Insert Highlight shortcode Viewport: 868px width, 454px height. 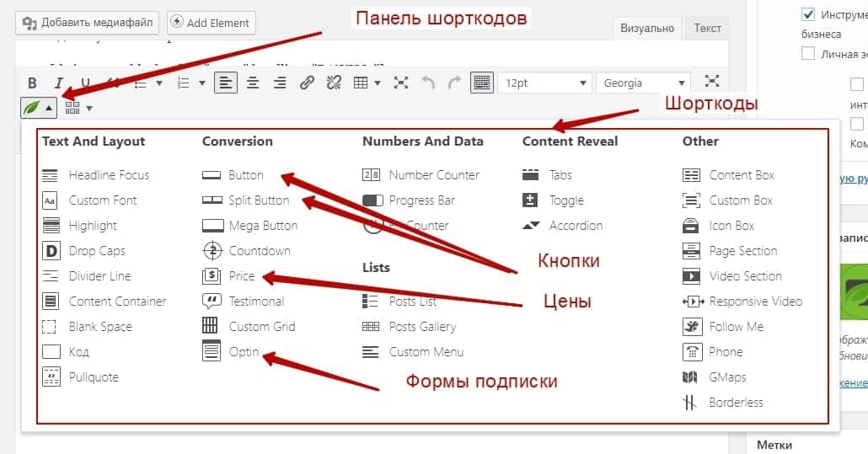pyautogui.click(x=80, y=226)
